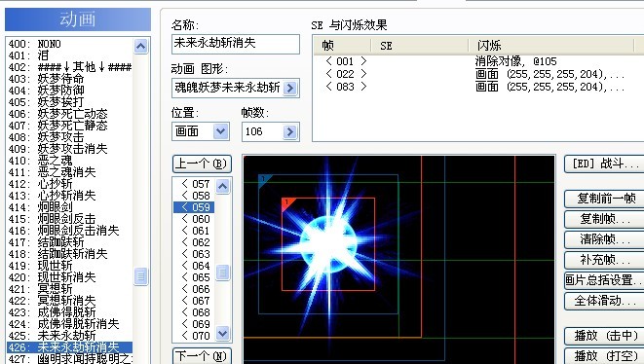The image size is (644, 364).
Task: Select animation 409: 妖梦攻击消失
Action: [x=70, y=149]
